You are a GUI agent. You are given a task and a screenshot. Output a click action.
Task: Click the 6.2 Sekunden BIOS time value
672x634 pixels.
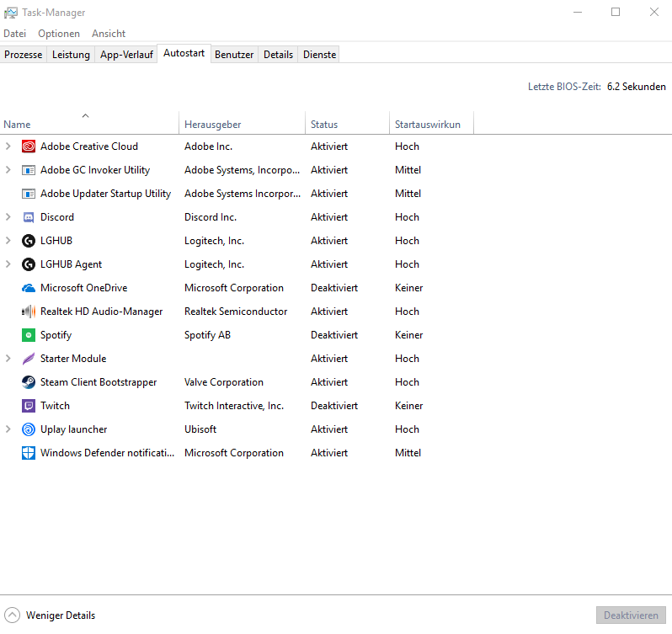point(637,87)
